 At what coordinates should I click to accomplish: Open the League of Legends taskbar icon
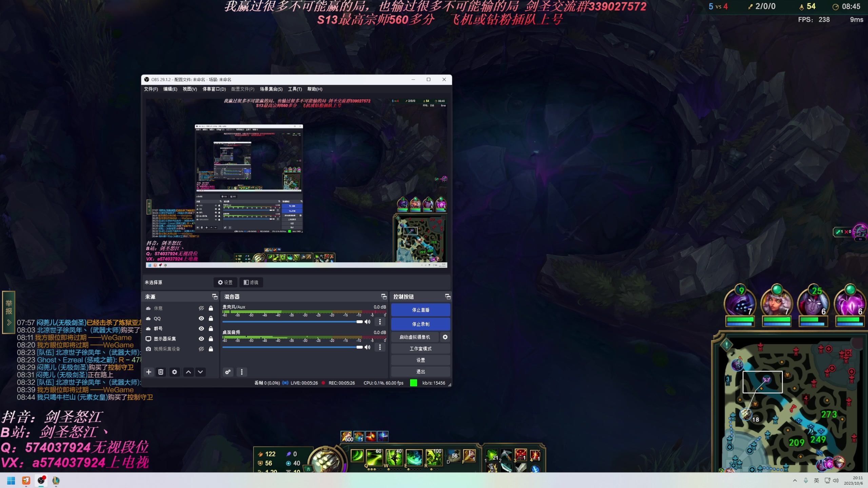pos(56,481)
